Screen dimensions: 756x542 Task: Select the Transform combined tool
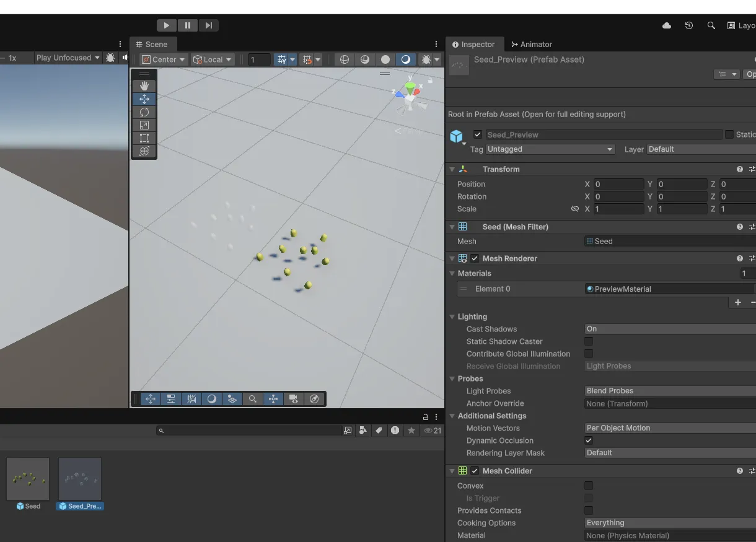pyautogui.click(x=144, y=151)
